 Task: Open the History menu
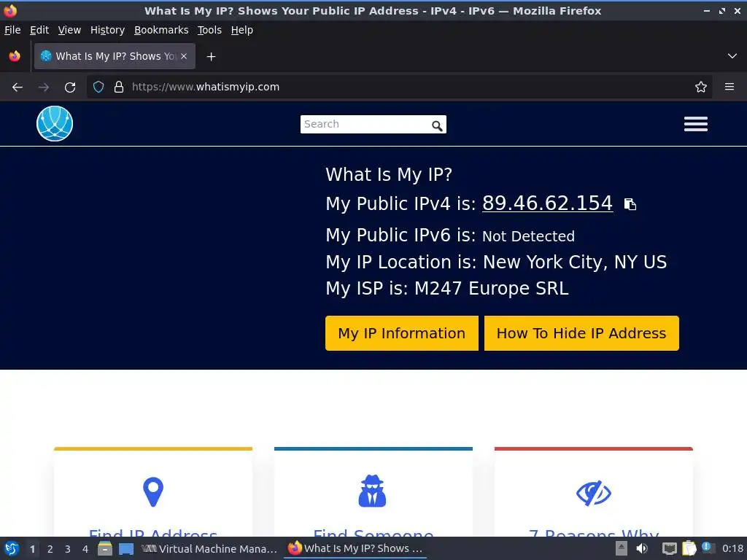[x=107, y=30]
